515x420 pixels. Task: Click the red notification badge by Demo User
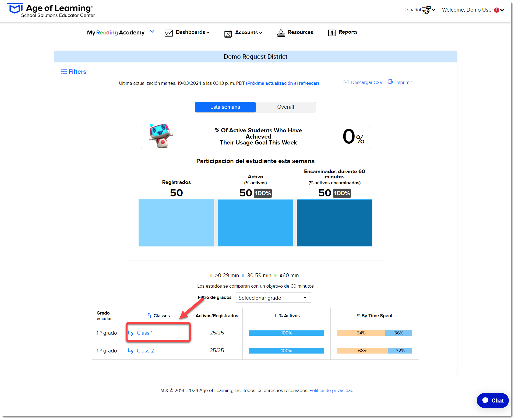click(497, 10)
